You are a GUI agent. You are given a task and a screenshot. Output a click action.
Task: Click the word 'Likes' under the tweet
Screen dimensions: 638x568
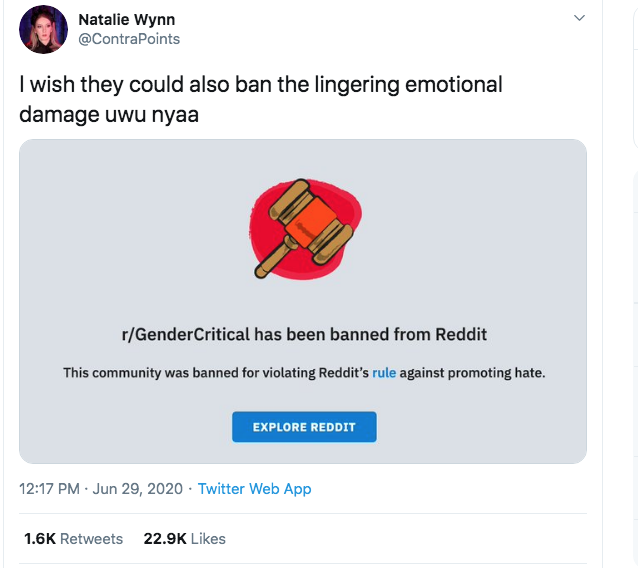pyautogui.click(x=208, y=538)
